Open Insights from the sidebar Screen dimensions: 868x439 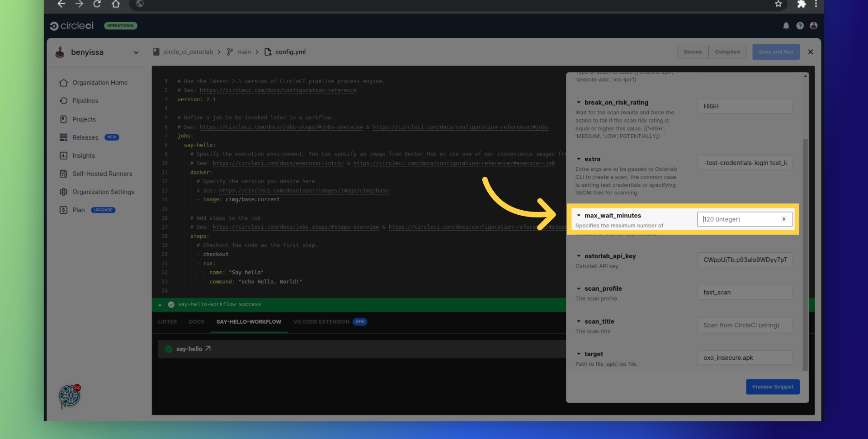tap(84, 156)
